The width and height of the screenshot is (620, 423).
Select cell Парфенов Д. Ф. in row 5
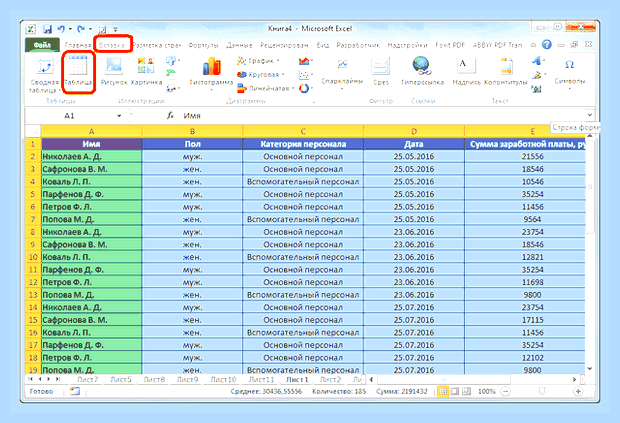[91, 194]
